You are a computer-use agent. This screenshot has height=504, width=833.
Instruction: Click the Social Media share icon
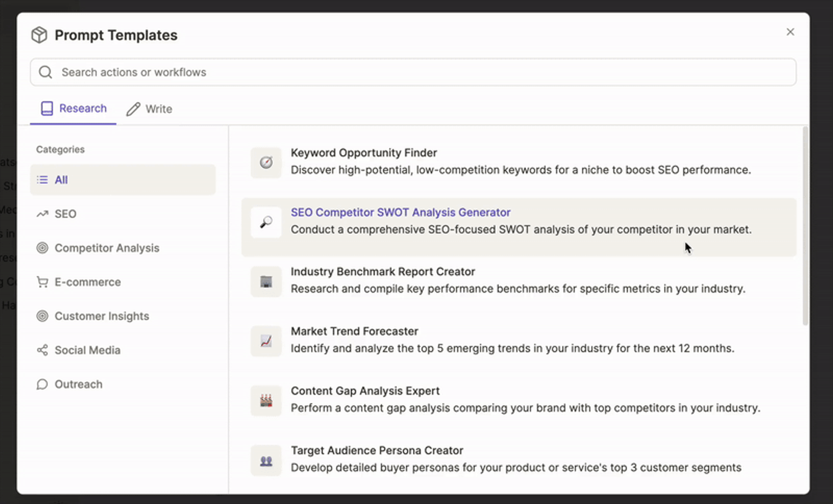click(x=42, y=350)
